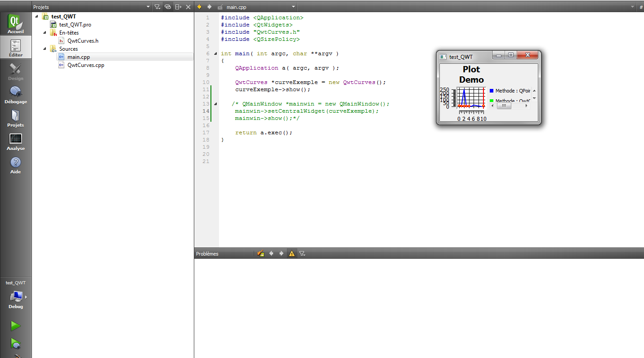The image size is (644, 358).
Task: Open the test_QWT.pro file
Action: click(75, 25)
